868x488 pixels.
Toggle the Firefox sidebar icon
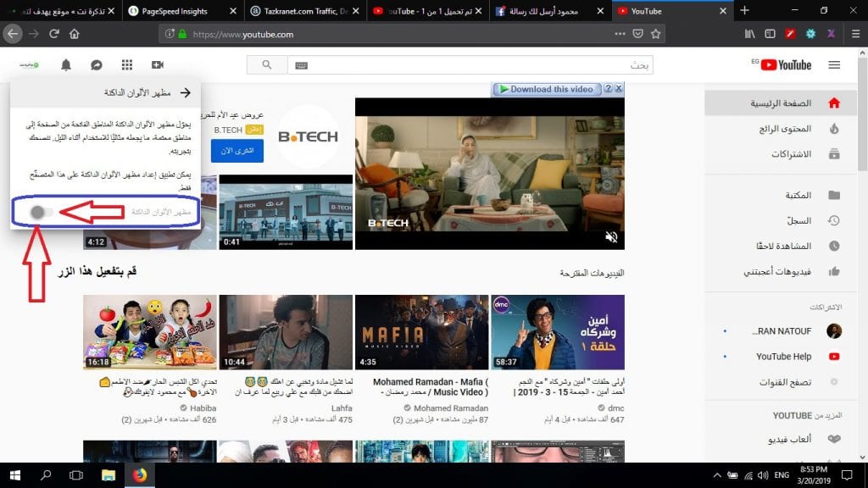[x=770, y=34]
